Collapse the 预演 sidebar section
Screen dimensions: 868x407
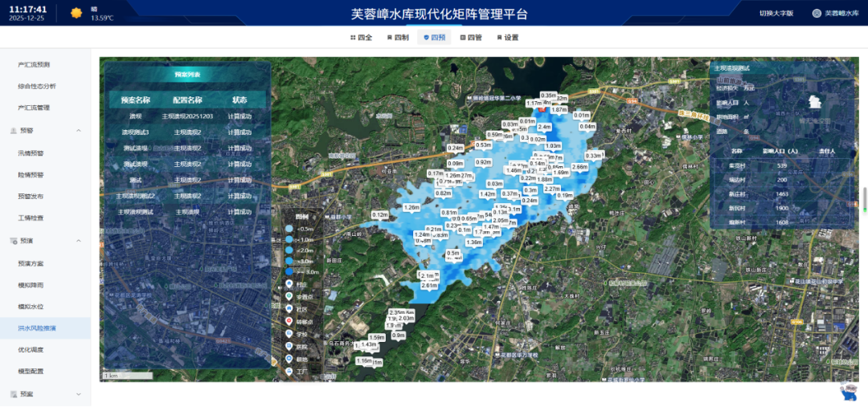78,241
